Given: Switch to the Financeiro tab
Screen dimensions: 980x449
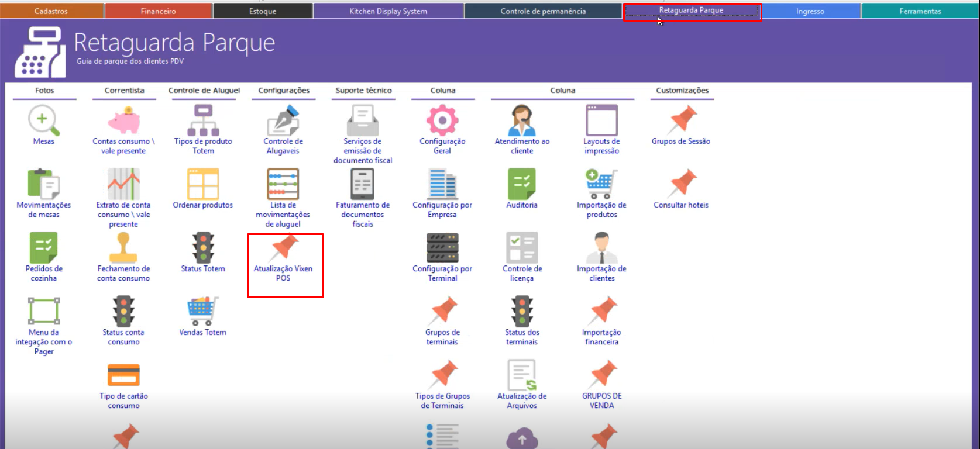Looking at the screenshot, I should click(158, 11).
